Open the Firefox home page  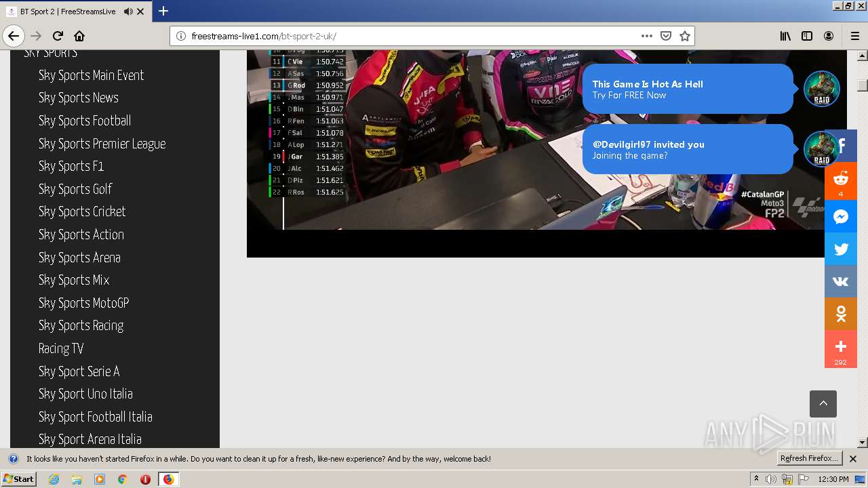pos(79,36)
